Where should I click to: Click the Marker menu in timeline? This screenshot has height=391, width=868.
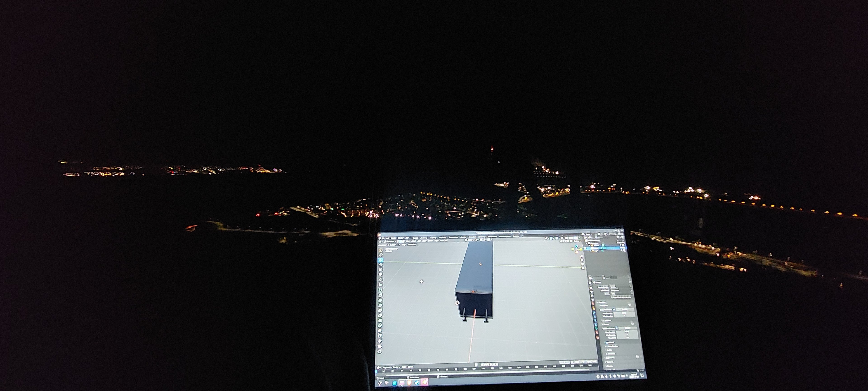tap(410, 367)
